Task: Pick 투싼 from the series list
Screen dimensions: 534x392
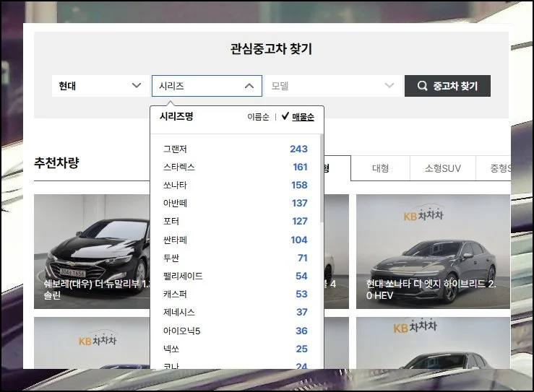Action: [x=236, y=258]
